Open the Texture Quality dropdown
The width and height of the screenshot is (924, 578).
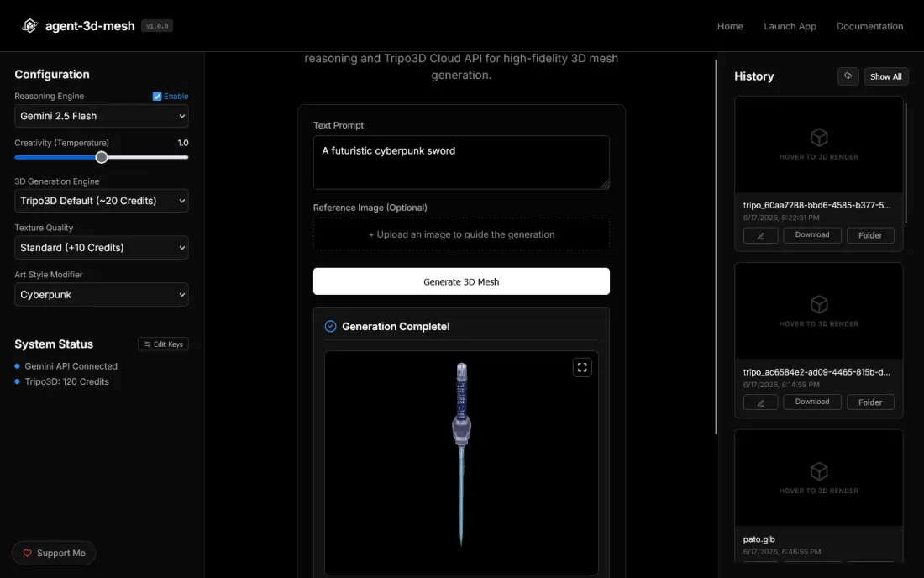coord(102,248)
